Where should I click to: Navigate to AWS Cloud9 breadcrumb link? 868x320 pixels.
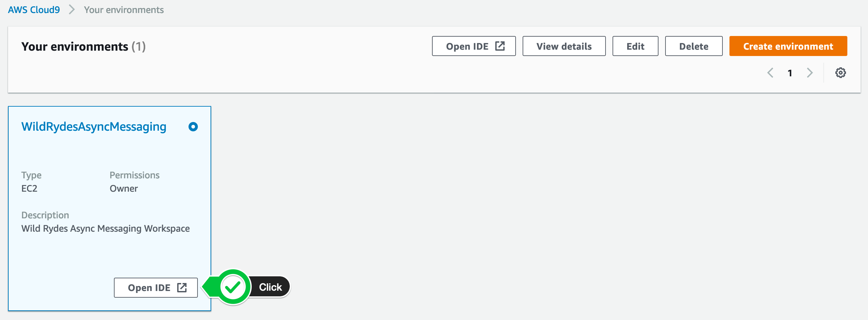[34, 10]
